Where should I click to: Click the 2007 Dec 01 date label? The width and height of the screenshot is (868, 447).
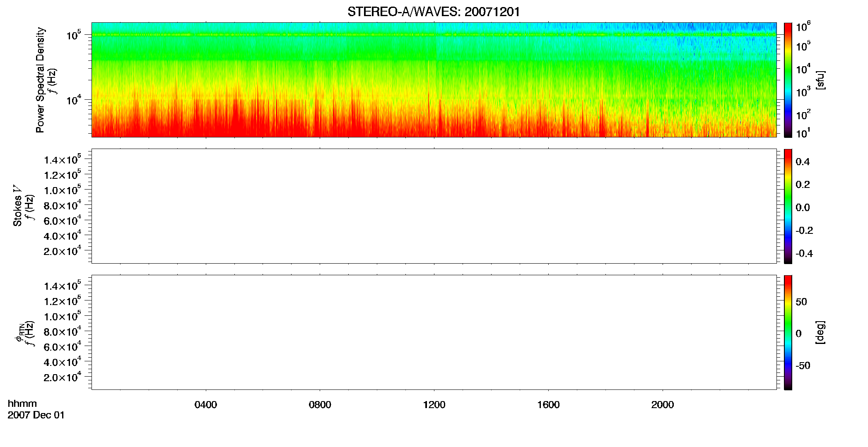click(x=36, y=415)
